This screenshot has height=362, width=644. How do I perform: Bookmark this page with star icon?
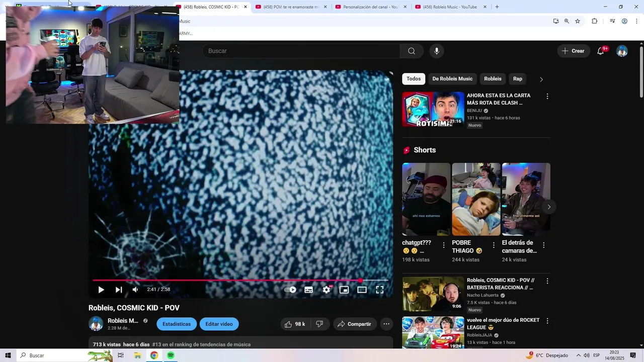click(x=578, y=21)
